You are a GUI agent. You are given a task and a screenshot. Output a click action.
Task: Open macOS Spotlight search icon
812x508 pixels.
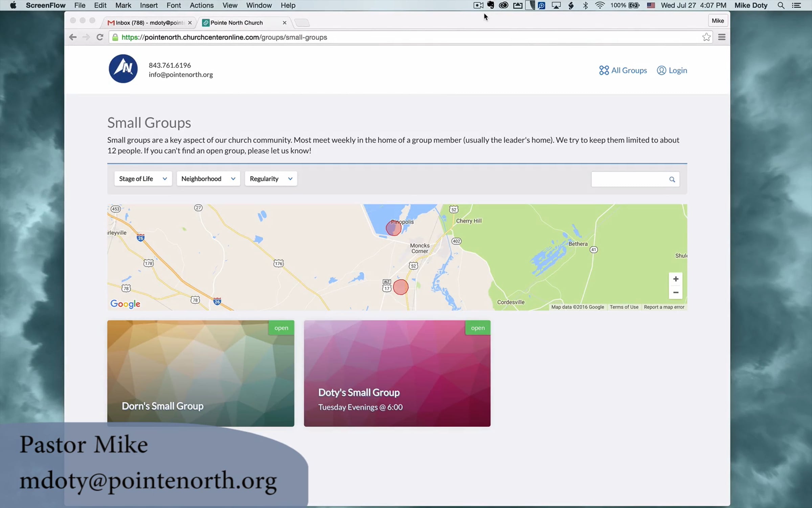tap(781, 5)
